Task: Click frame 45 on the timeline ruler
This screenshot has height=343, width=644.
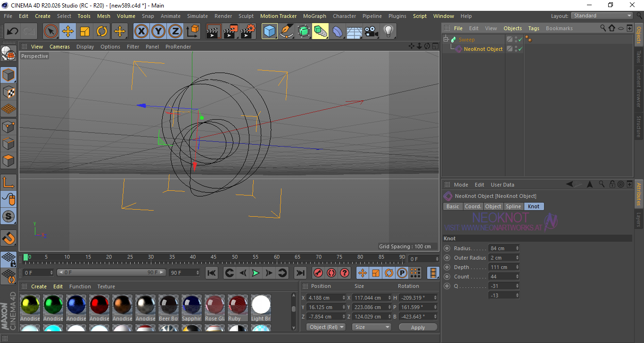Action: 214,258
